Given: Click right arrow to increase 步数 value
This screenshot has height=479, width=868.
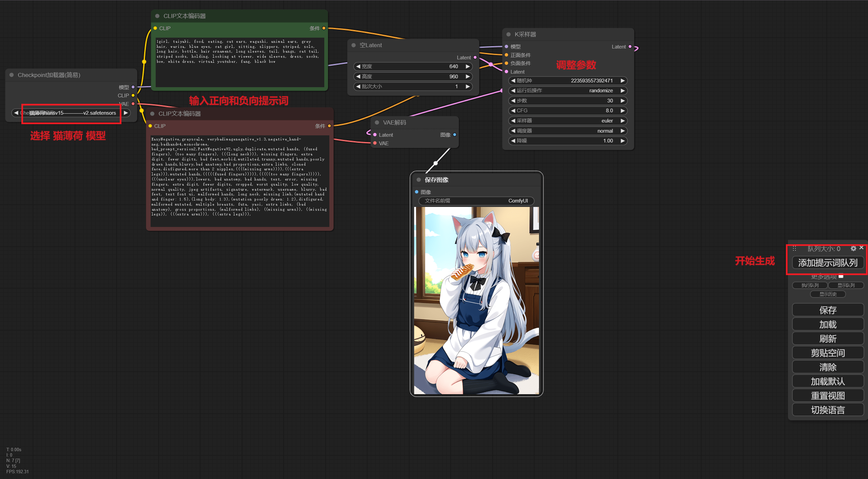Looking at the screenshot, I should [622, 101].
